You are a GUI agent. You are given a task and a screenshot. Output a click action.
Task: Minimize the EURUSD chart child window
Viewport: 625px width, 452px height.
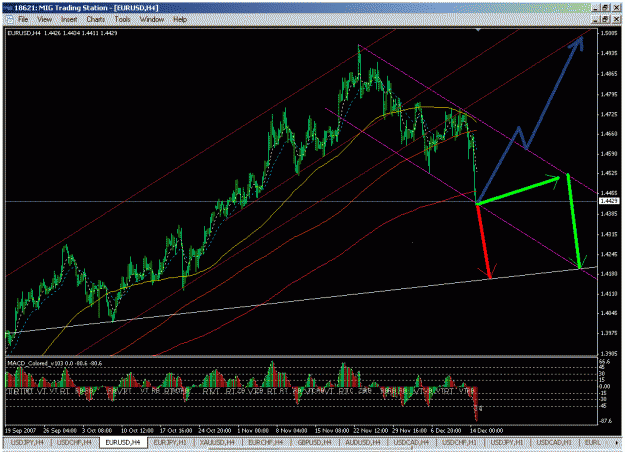(x=596, y=19)
